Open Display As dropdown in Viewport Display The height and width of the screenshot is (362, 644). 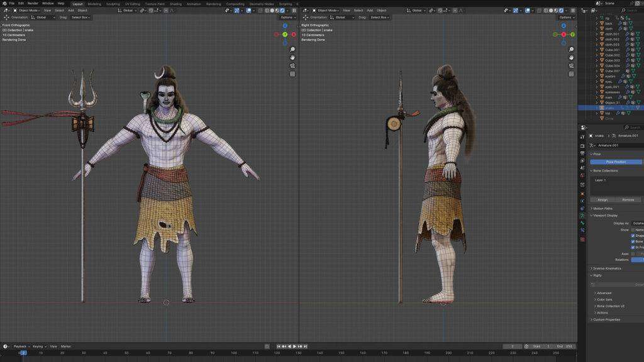point(638,223)
